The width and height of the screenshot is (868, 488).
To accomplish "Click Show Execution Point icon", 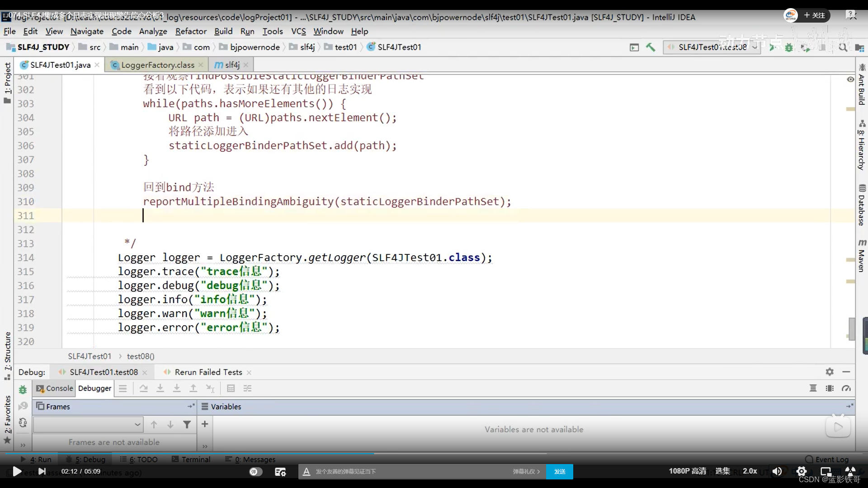I will pos(123,388).
